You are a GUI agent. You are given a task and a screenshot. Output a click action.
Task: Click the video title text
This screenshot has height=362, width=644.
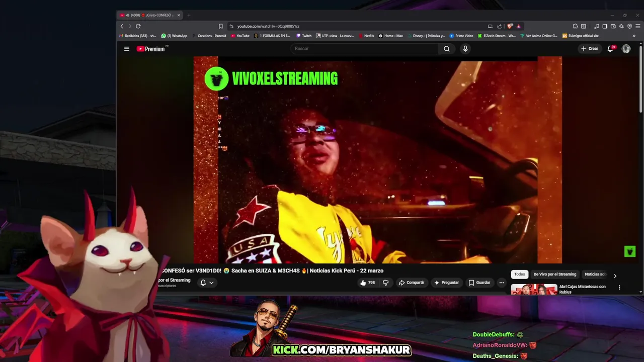(272, 270)
